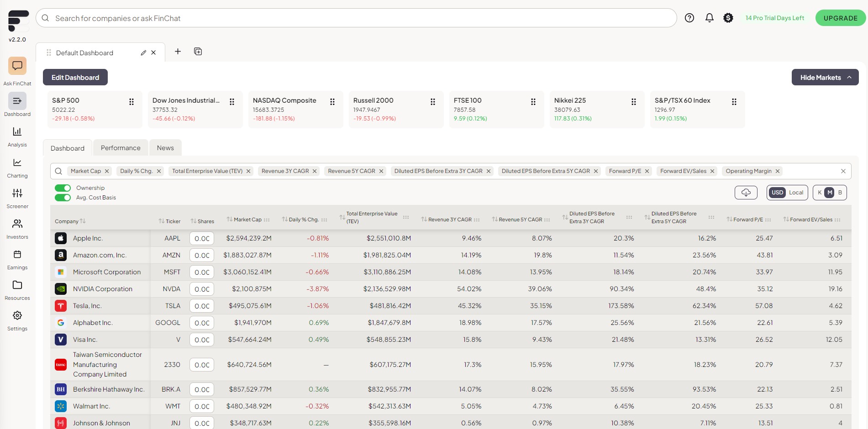Remove the Market Cap column chip
Image resolution: width=868 pixels, height=429 pixels.
(107, 171)
